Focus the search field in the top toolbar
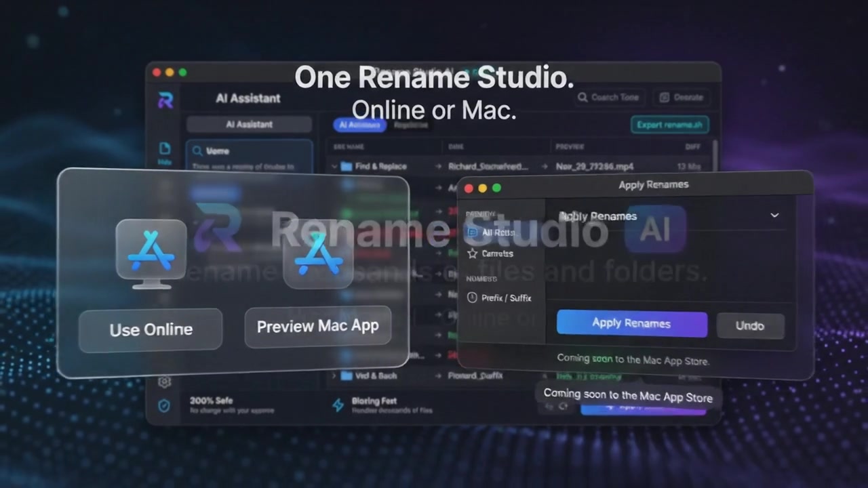868x488 pixels. [610, 98]
